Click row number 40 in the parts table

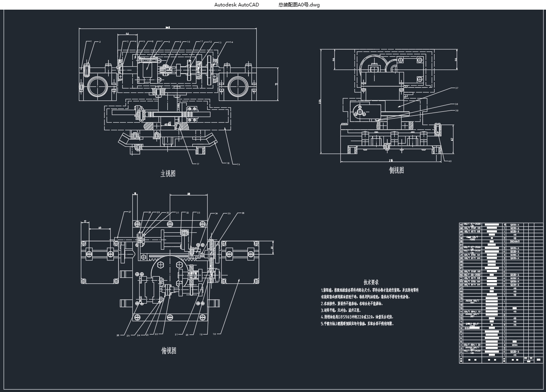(x=461, y=224)
